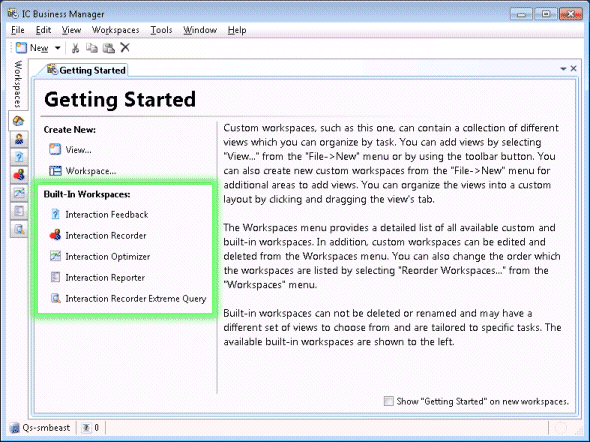Enable Show Getting Started on new workspaces

pyautogui.click(x=388, y=401)
